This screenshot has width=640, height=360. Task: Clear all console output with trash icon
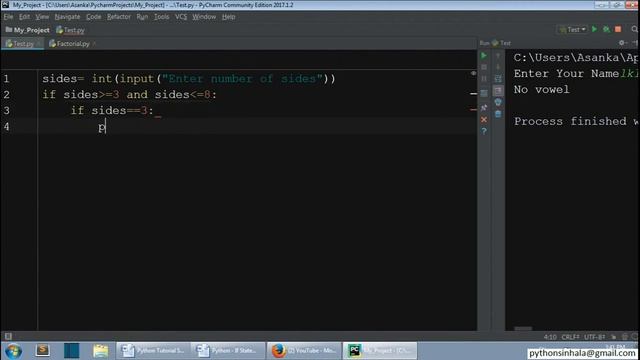[498, 114]
